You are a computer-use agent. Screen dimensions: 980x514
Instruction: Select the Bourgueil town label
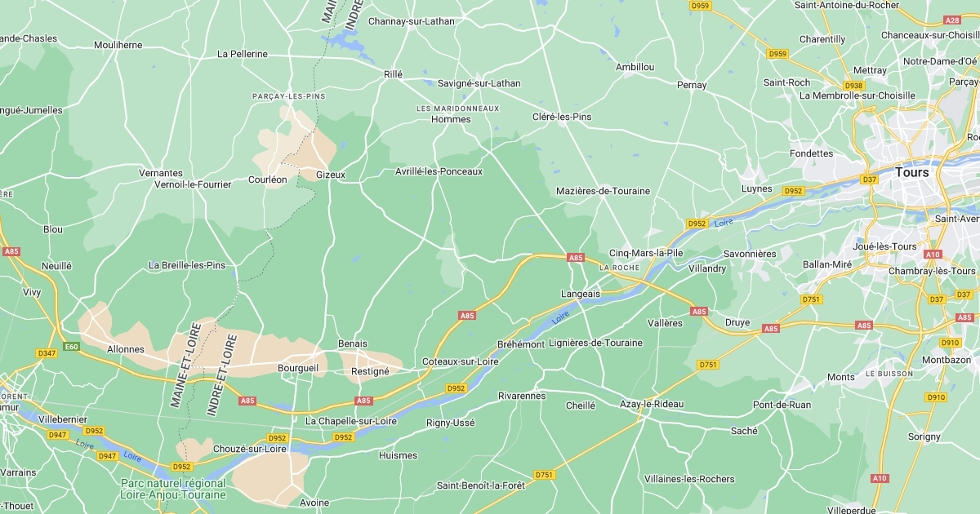(298, 369)
